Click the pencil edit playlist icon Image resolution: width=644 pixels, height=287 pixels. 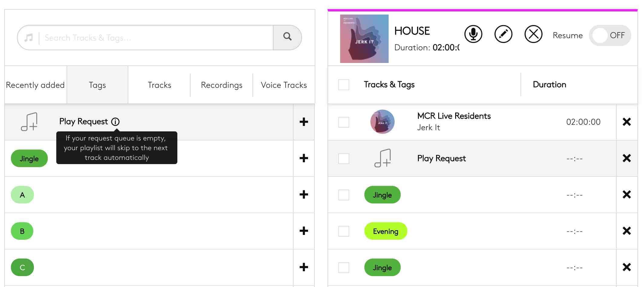(503, 34)
